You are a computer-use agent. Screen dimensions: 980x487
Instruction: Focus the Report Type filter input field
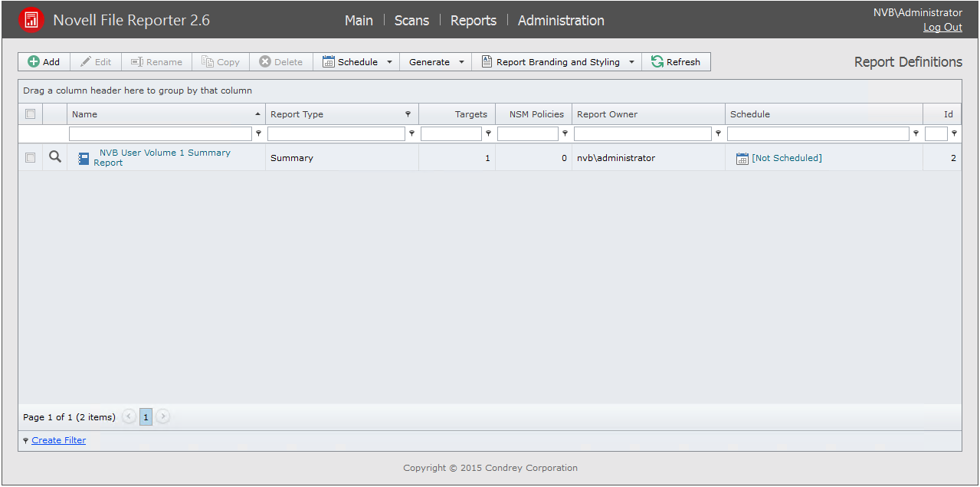pyautogui.click(x=336, y=134)
